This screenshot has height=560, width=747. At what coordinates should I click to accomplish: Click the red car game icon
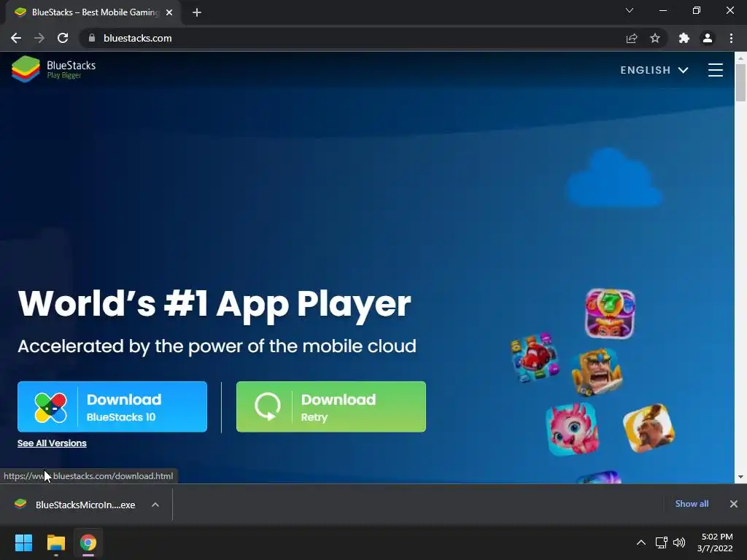[535, 357]
